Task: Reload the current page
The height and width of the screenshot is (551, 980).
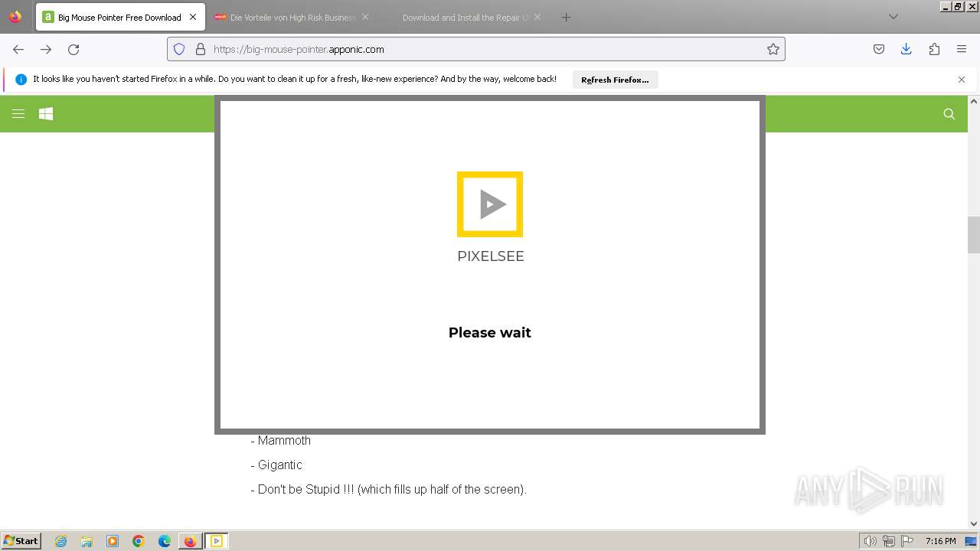Action: pos(73,49)
